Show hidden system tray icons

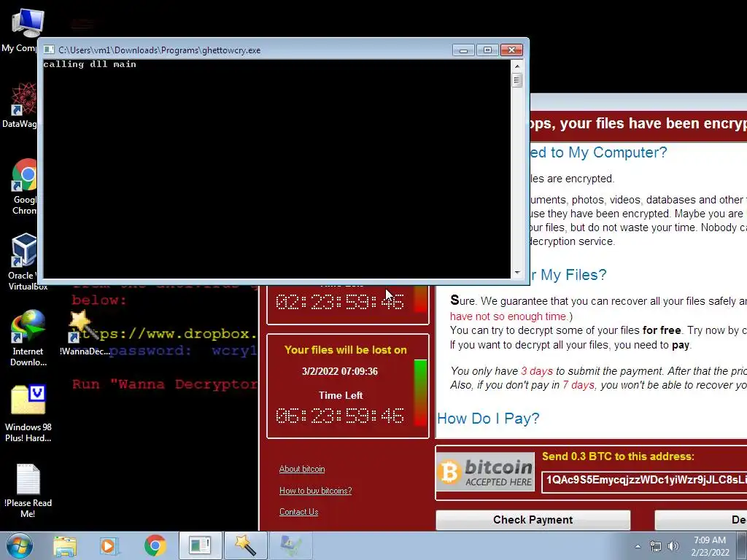click(638, 547)
